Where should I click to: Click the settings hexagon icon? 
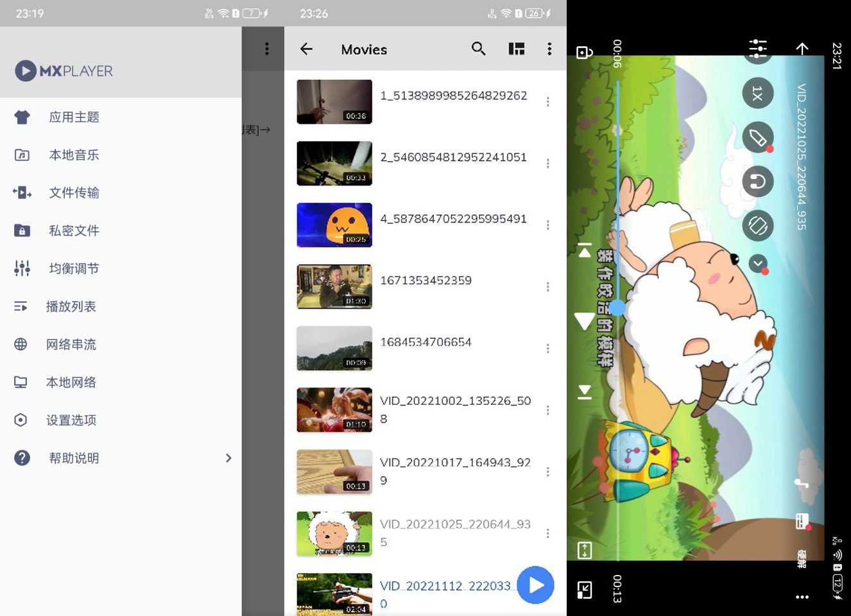(21, 420)
